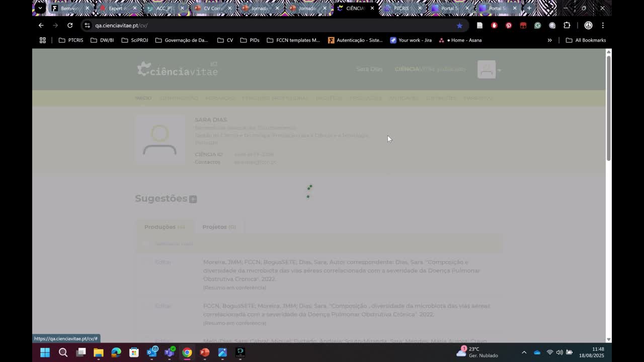This screenshot has width=644, height=362.
Task: Click the plus icon beside Sugestões
Action: click(193, 199)
